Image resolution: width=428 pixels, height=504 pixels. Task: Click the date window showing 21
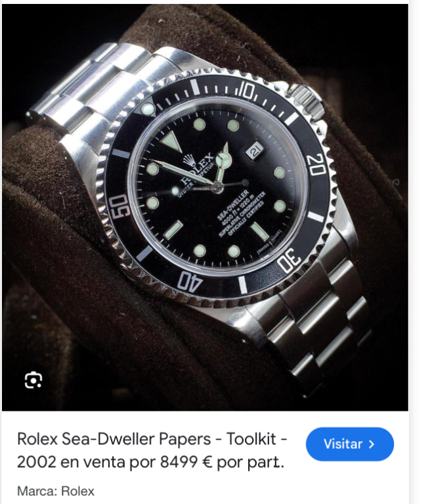click(x=255, y=150)
